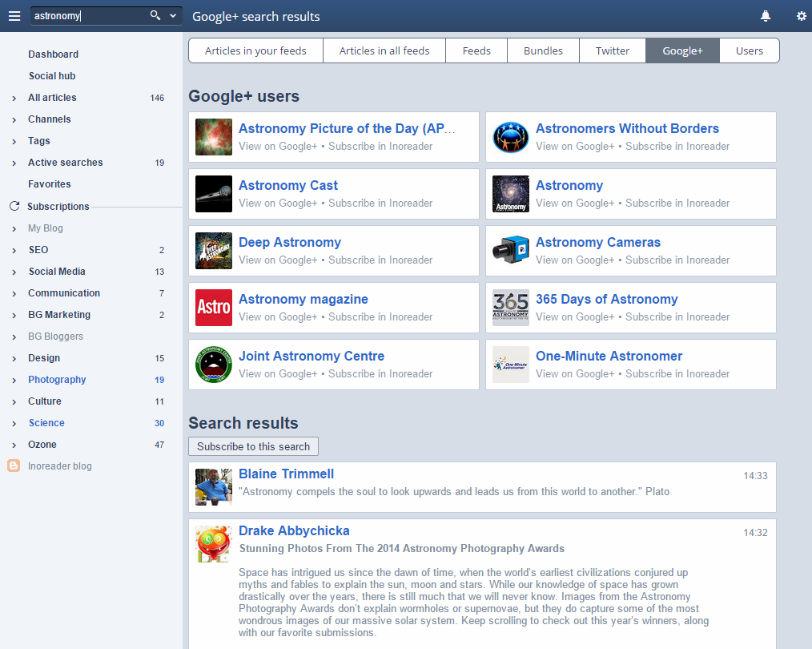The height and width of the screenshot is (649, 812).
Task: Select the Google+ tab
Action: click(x=682, y=50)
